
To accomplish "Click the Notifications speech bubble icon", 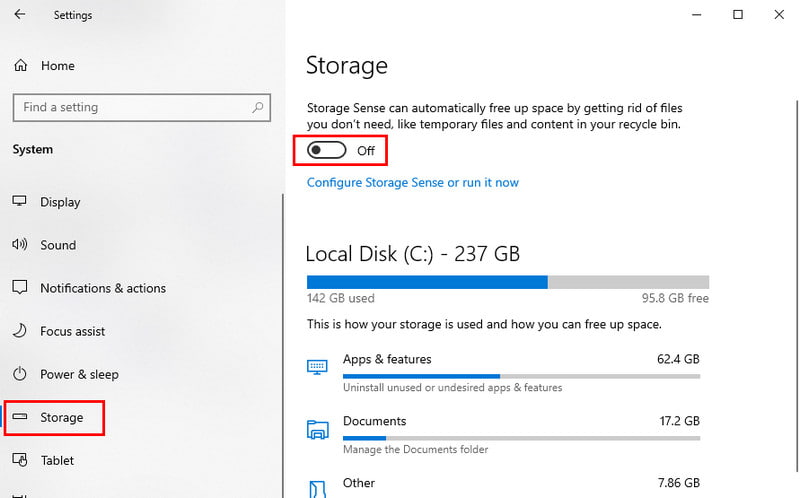I will click(20, 287).
